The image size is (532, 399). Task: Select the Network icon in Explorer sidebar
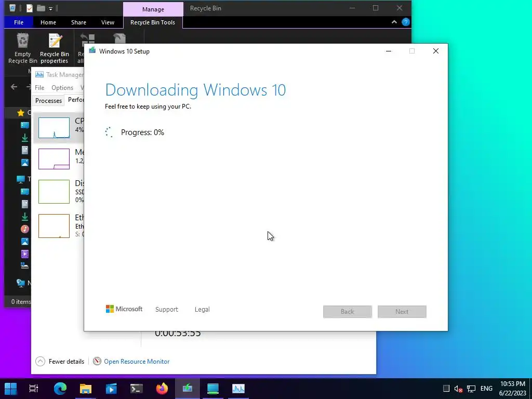coord(21,282)
